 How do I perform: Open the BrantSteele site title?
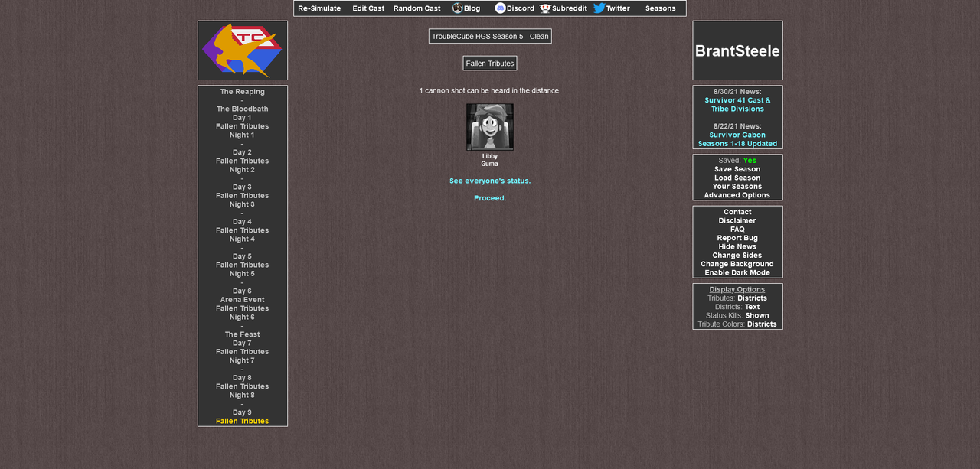point(737,51)
